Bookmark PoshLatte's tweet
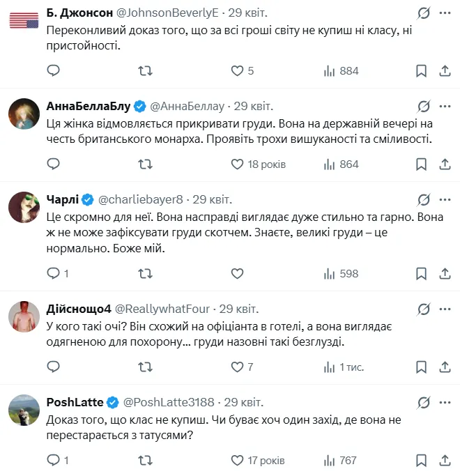 coord(421,460)
